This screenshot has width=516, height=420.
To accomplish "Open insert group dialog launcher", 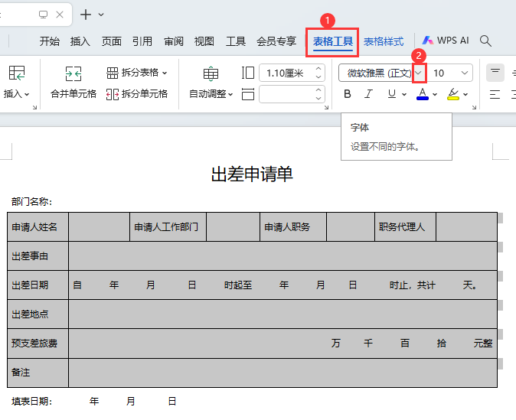I will 34,107.
